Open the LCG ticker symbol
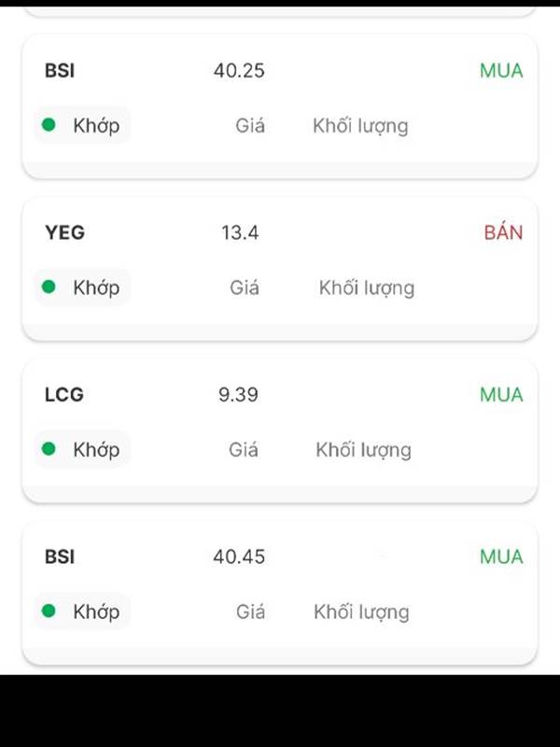Screen dimensions: 560x747 (63, 394)
